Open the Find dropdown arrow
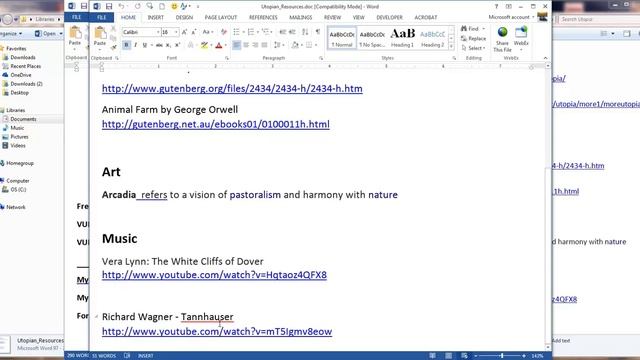Viewport: 640px width, 360px height. coord(484,29)
